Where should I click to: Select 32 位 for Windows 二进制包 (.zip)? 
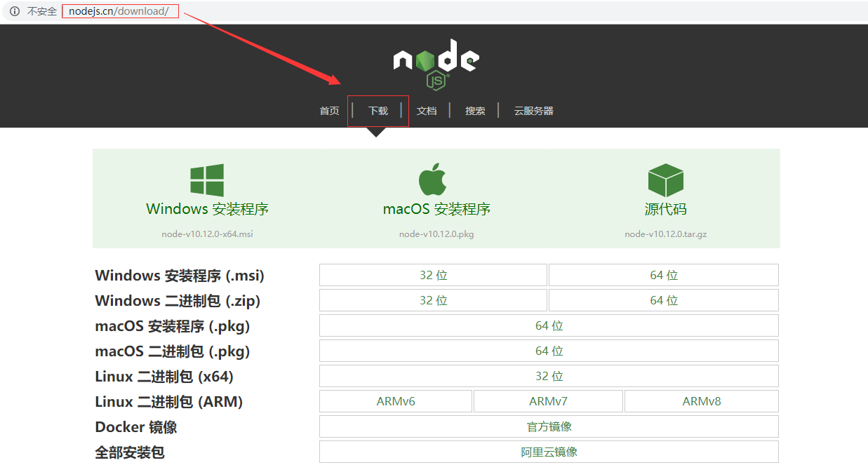coord(433,300)
